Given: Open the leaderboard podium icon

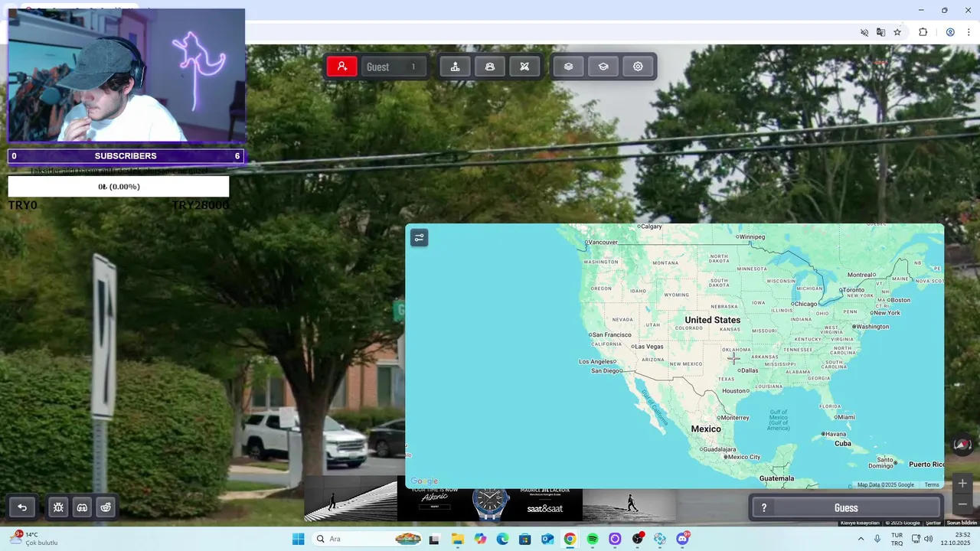Looking at the screenshot, I should (x=455, y=67).
